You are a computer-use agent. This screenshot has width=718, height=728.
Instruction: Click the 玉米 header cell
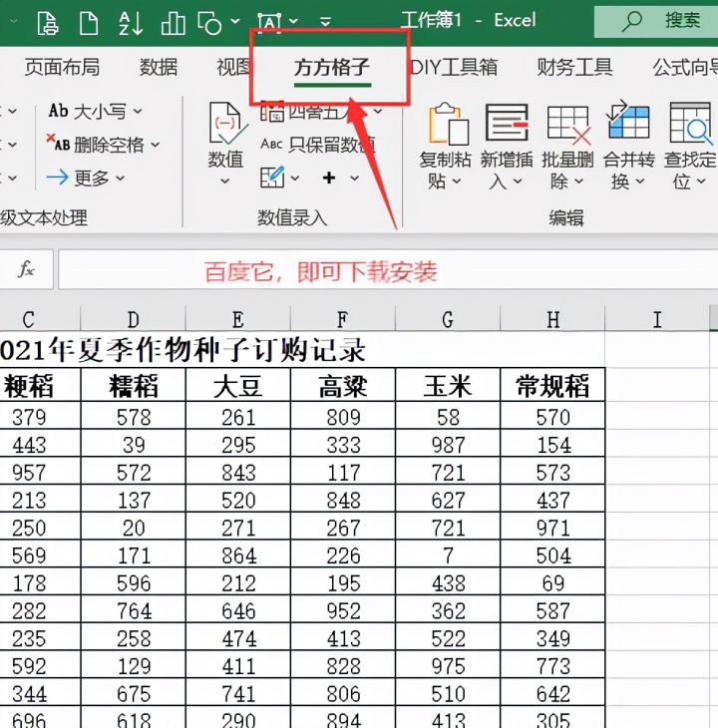[x=448, y=385]
